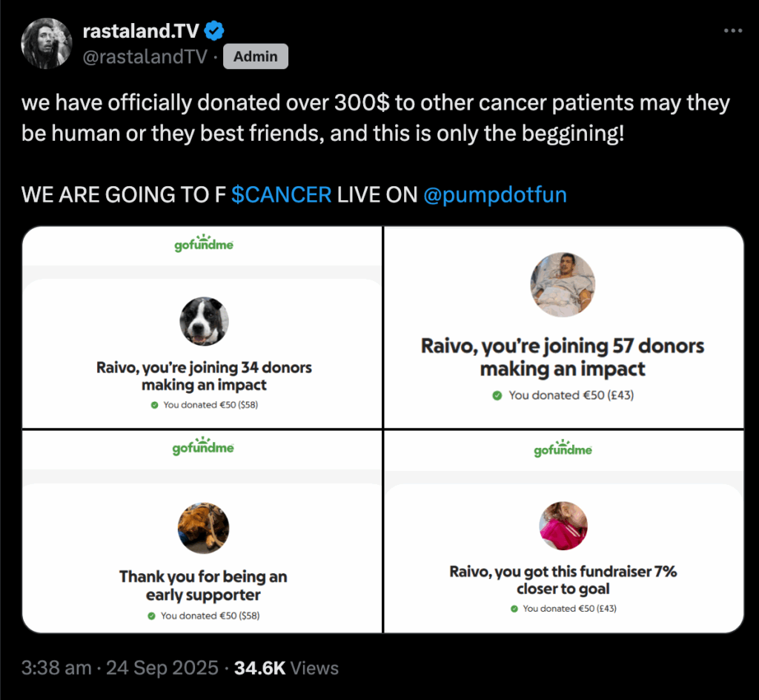Click the green checkmark under 7% closer text
Image resolution: width=759 pixels, height=700 pixels.
pos(514,608)
